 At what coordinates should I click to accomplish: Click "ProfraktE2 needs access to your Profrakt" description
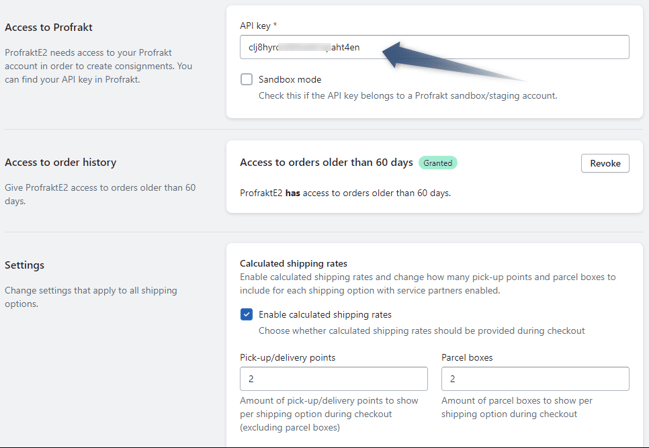click(x=99, y=66)
